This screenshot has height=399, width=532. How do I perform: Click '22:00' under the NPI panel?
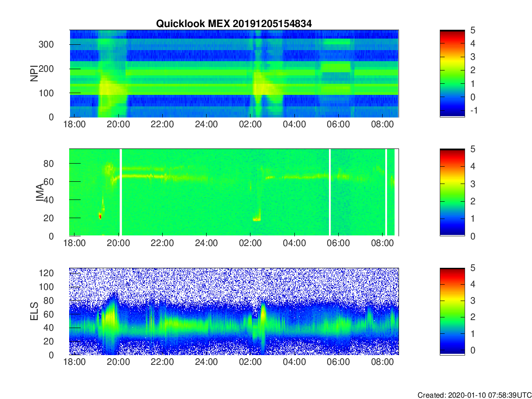click(x=162, y=125)
